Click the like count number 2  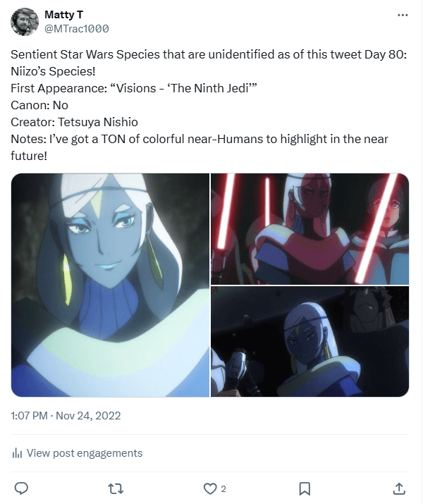[x=223, y=489]
